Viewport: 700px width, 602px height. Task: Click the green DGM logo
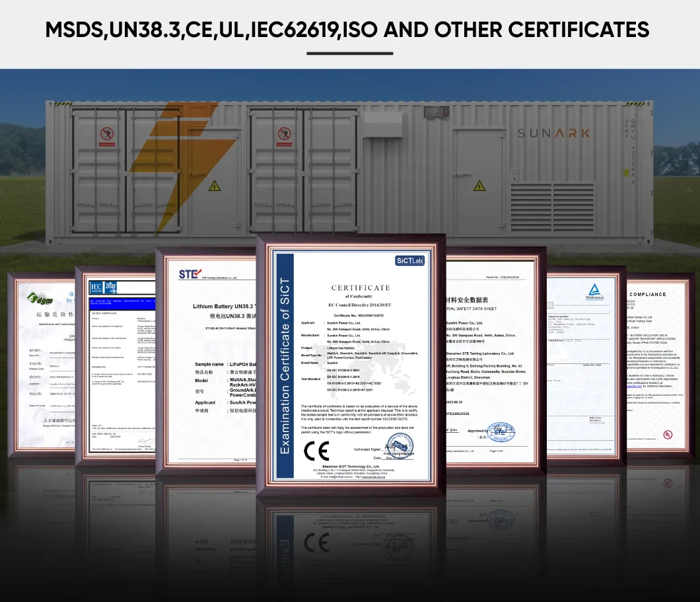pos(40,299)
